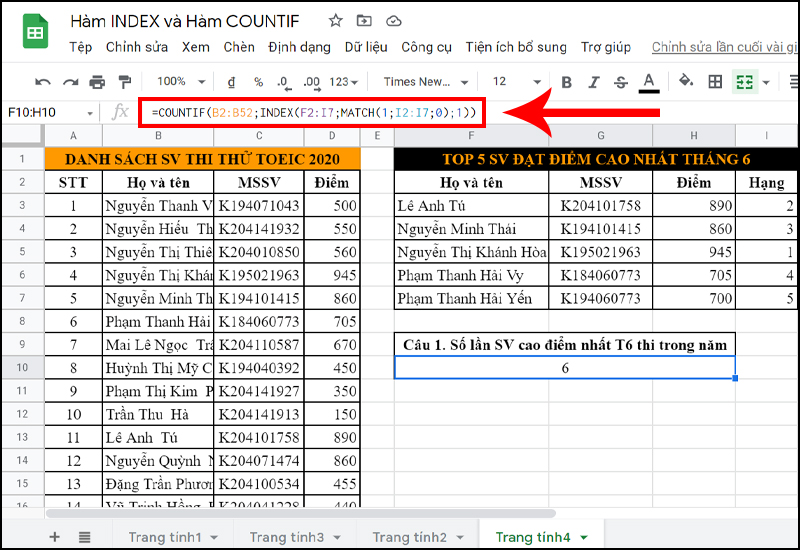The height and width of the screenshot is (550, 800).
Task: Open the Chèn menu
Action: click(x=239, y=47)
